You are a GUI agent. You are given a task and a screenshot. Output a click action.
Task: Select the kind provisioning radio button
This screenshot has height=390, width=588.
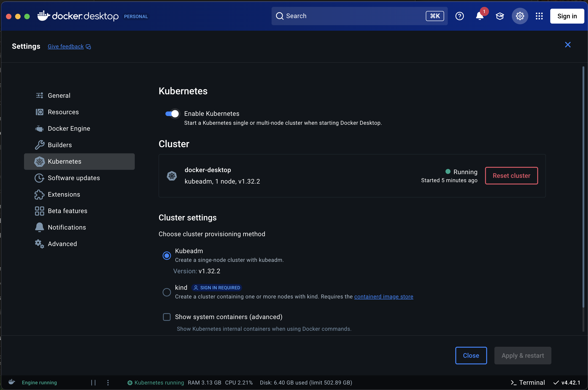coord(167,292)
